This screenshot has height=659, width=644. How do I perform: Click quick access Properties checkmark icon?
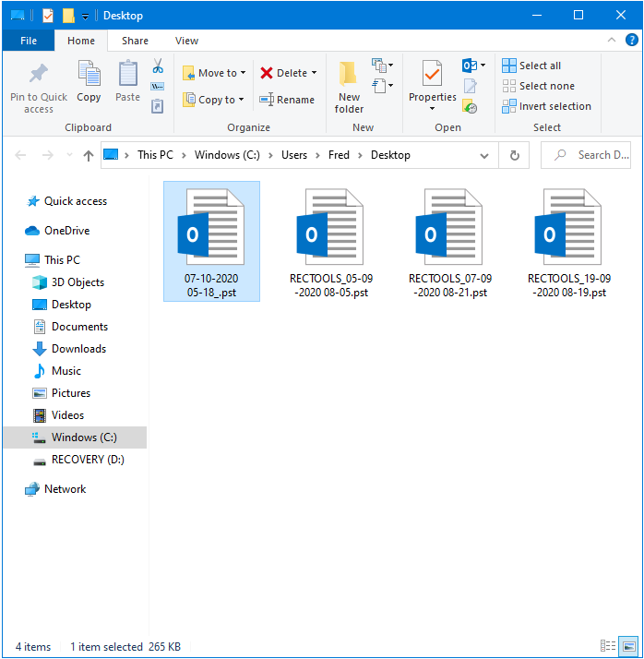(48, 16)
